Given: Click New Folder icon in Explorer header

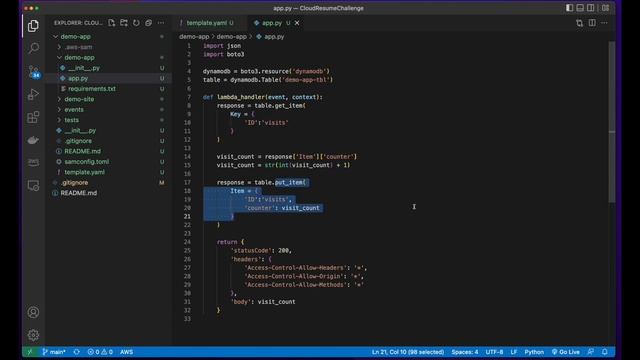Looking at the screenshot, I should [x=124, y=23].
